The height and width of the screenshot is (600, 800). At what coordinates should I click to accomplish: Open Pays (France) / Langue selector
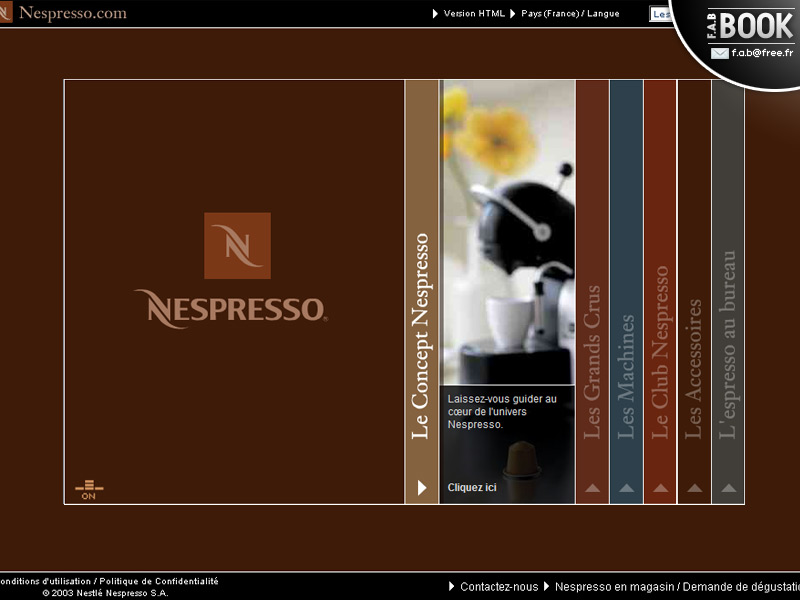570,14
